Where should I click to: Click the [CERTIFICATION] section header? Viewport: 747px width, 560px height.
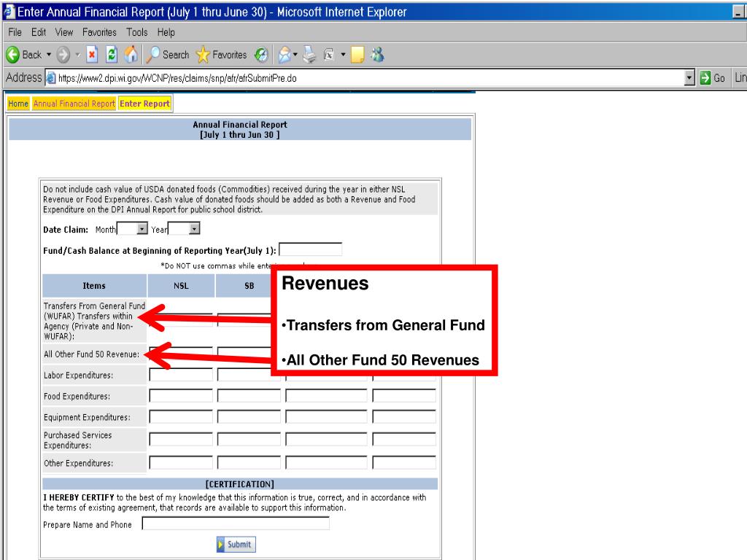pos(239,484)
